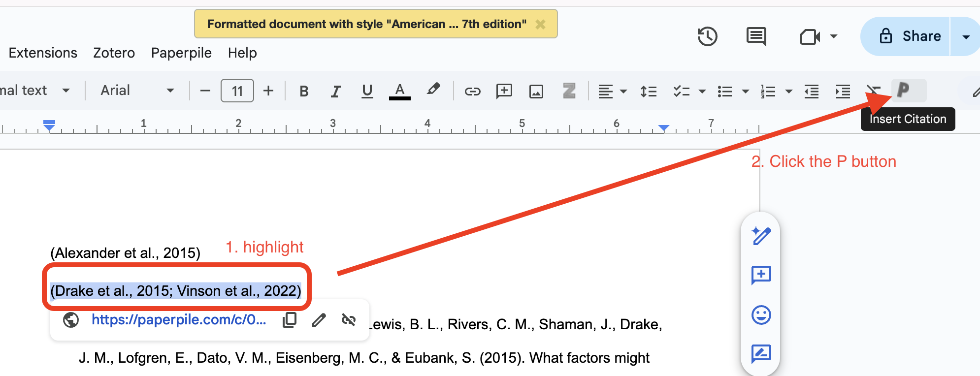Toggle bold formatting

[x=304, y=91]
